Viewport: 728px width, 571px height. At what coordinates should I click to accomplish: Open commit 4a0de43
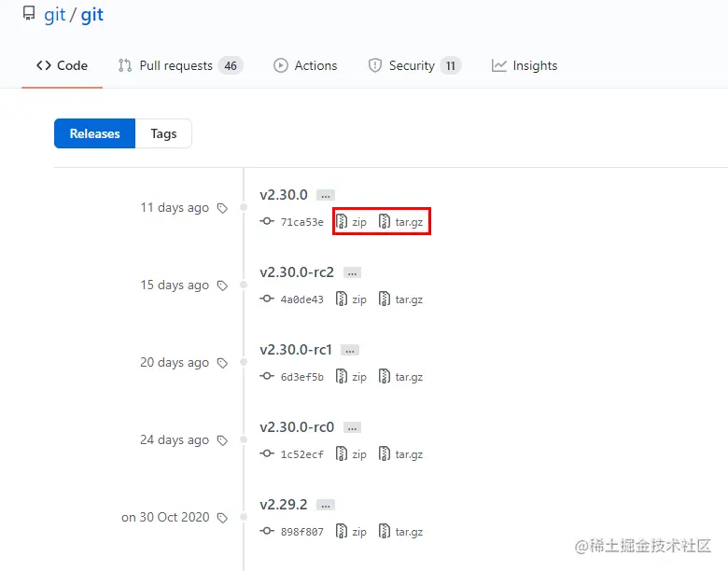[x=301, y=299]
